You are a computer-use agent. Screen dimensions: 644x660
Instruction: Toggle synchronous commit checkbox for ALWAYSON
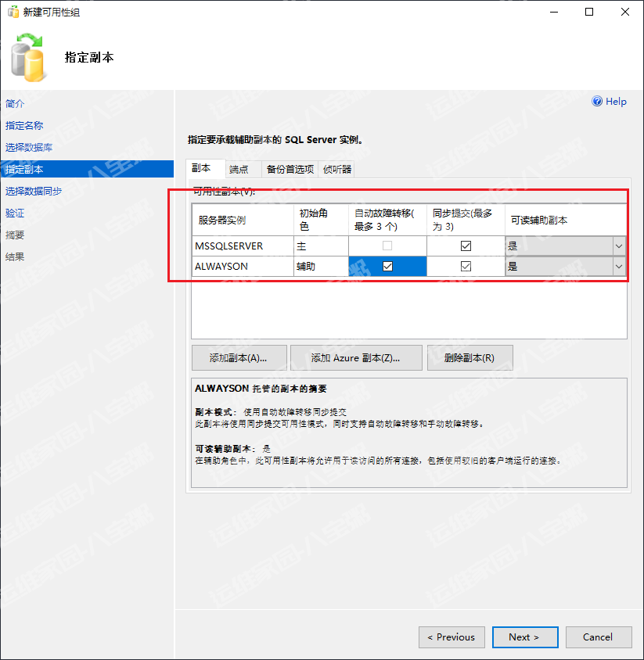click(466, 267)
